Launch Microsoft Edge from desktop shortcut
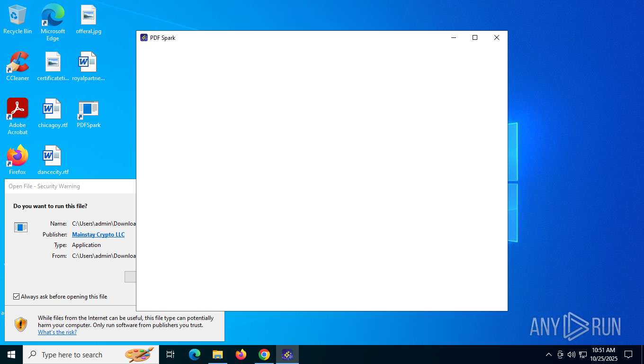The height and width of the screenshot is (364, 644). [x=53, y=22]
